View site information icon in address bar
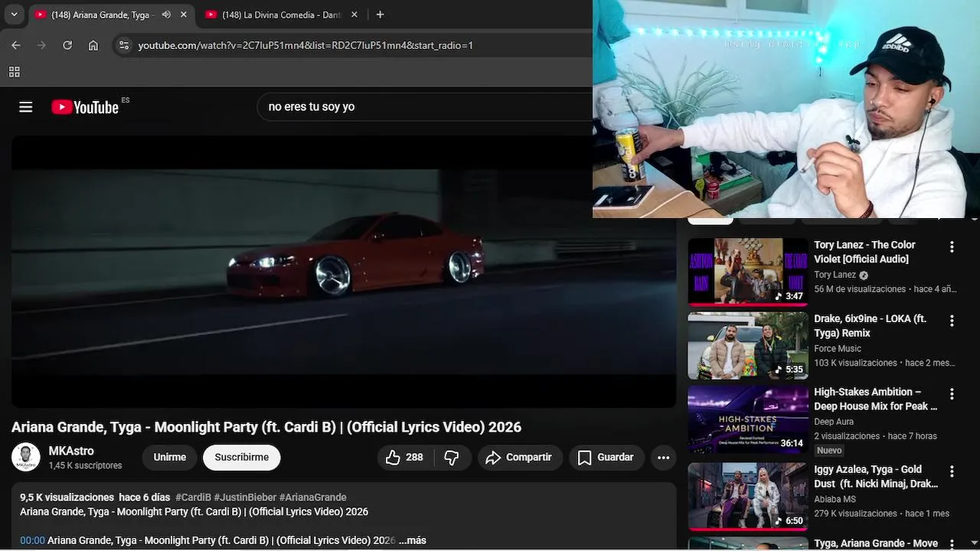 pyautogui.click(x=124, y=45)
